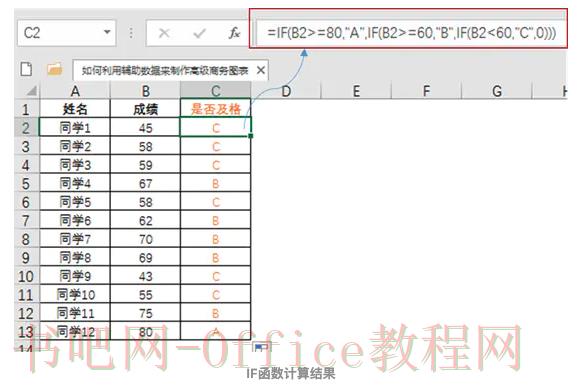Select column C header

pyautogui.click(x=216, y=91)
